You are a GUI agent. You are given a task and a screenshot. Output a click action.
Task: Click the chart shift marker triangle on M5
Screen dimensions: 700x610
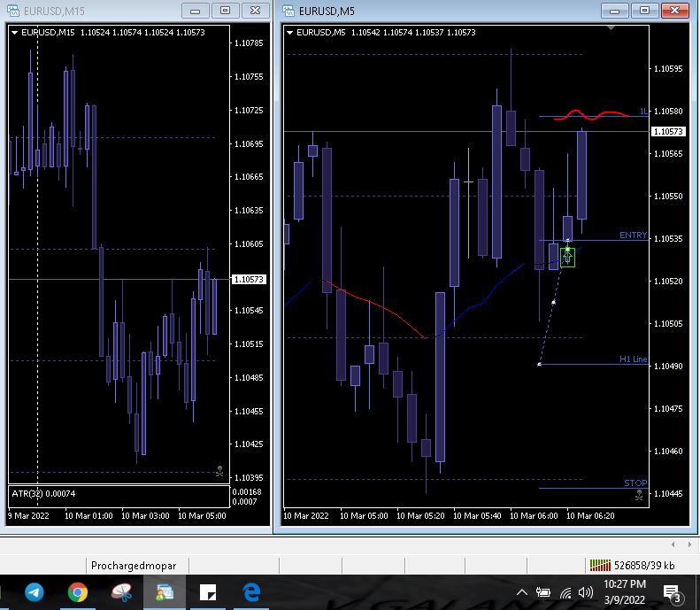(612, 28)
